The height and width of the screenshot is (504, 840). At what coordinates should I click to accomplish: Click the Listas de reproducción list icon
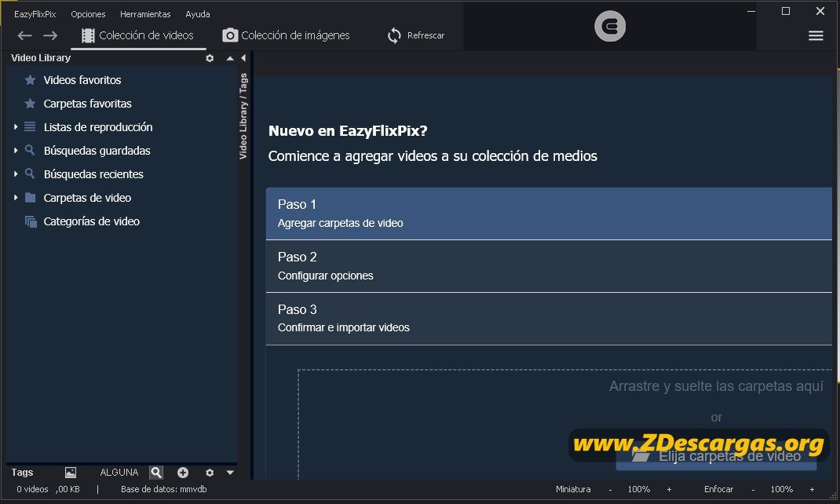[x=30, y=127]
